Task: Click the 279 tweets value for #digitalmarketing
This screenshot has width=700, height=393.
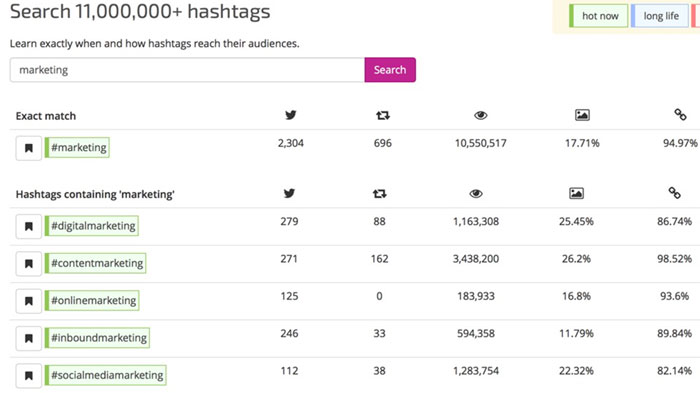Action: click(289, 222)
